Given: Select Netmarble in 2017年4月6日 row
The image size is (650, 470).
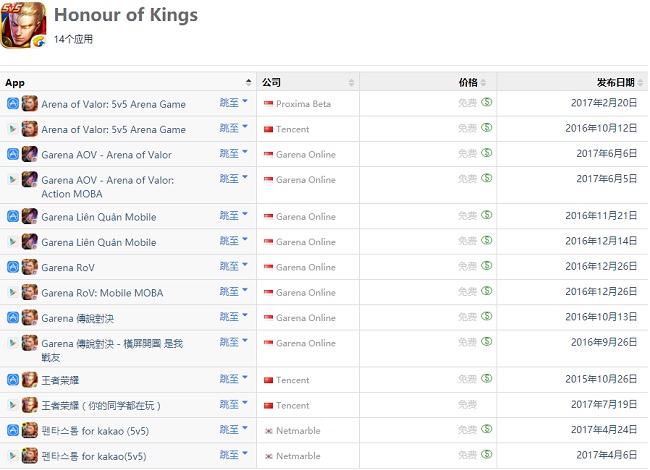Looking at the screenshot, I should 298,456.
